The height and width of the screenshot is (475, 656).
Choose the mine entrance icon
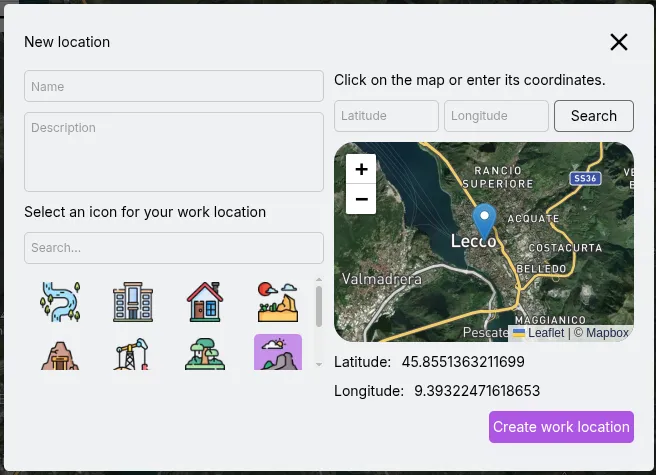[x=60, y=354]
